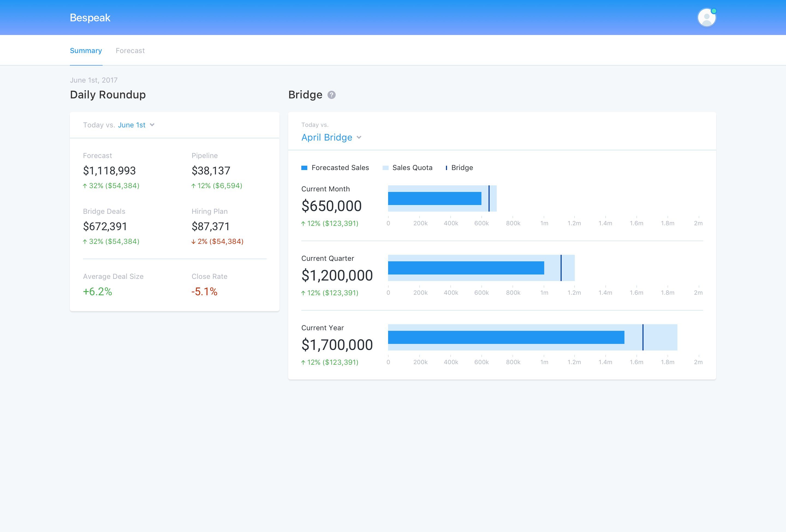Click the Bridge help question mark icon

click(x=331, y=95)
